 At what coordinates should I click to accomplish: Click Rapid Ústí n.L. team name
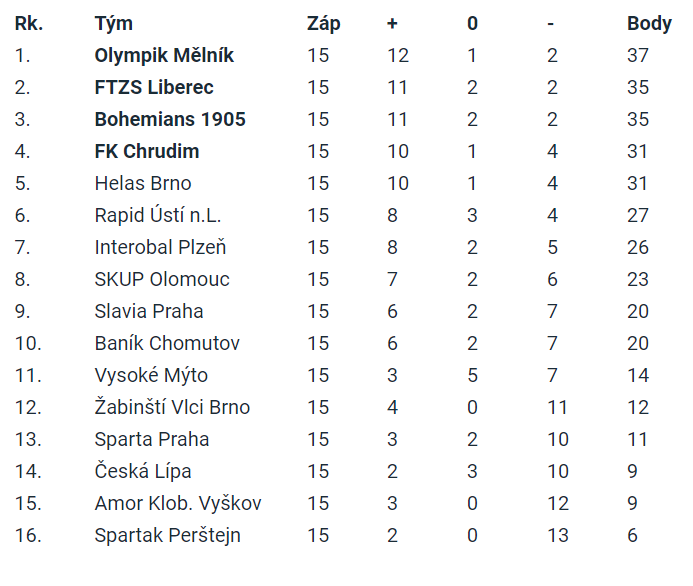[x=158, y=215]
